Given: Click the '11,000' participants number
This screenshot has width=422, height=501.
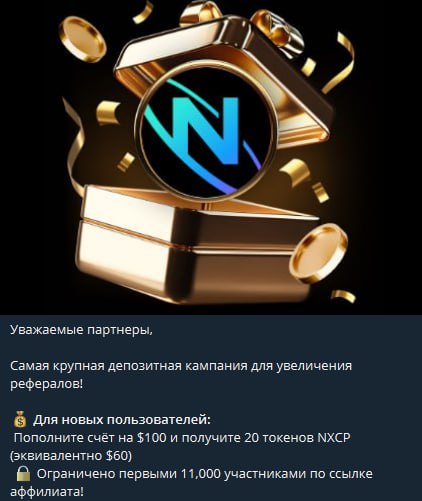Looking at the screenshot, I should pos(201,474).
